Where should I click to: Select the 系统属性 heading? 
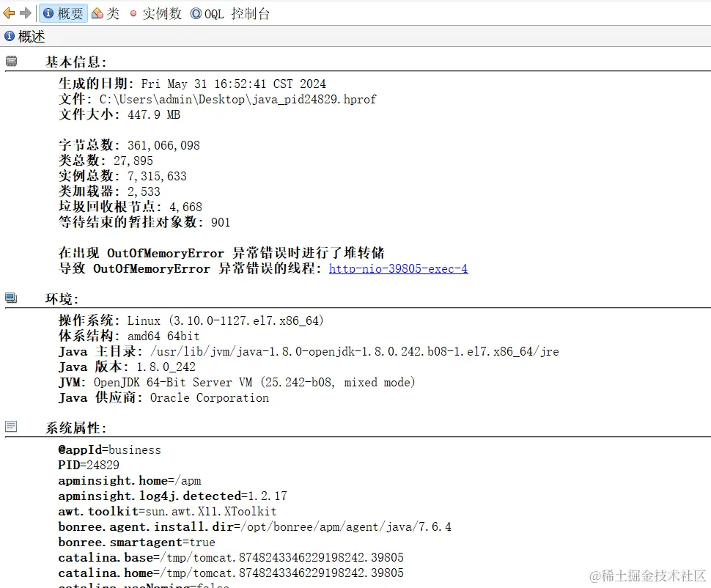tap(75, 428)
